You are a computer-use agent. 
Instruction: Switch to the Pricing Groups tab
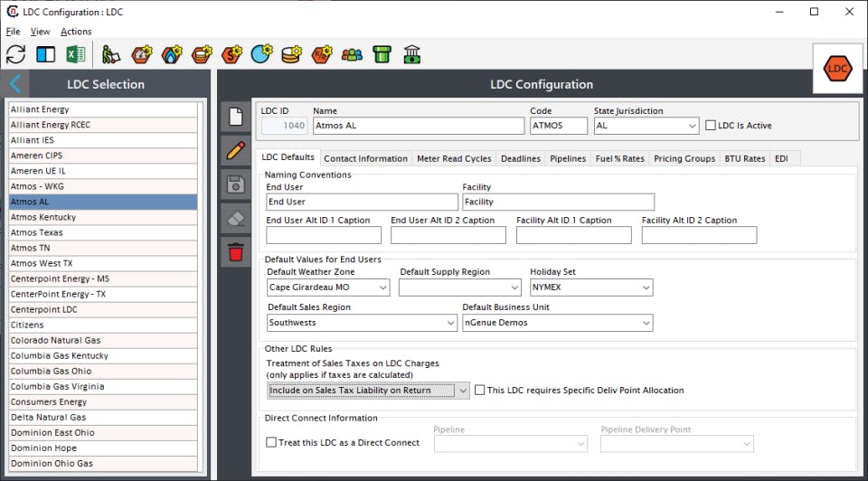click(684, 158)
